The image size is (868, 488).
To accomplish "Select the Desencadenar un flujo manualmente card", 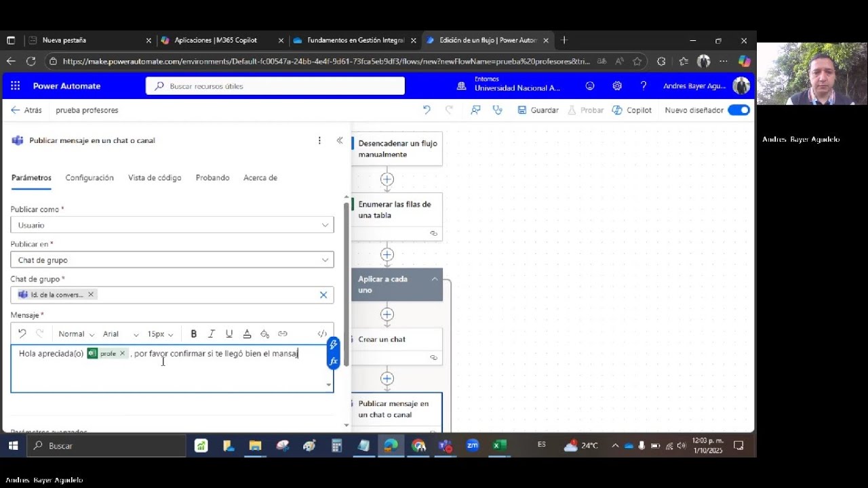I will (397, 149).
